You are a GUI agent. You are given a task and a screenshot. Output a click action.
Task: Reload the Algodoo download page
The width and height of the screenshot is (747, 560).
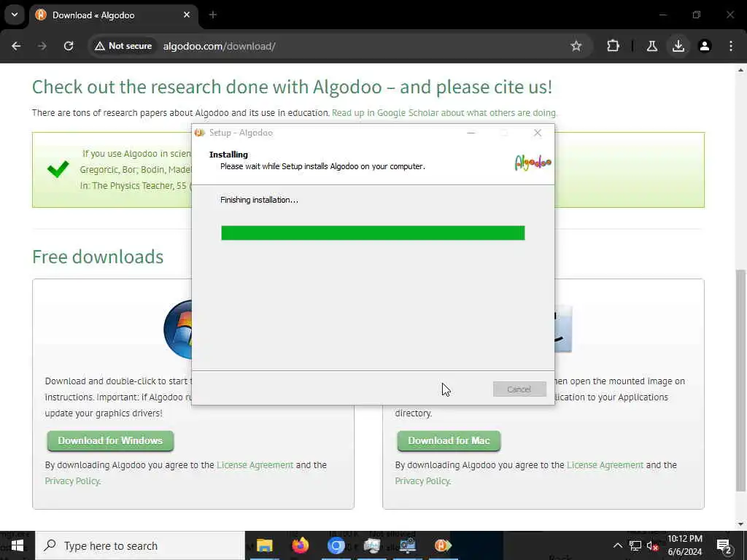point(69,46)
